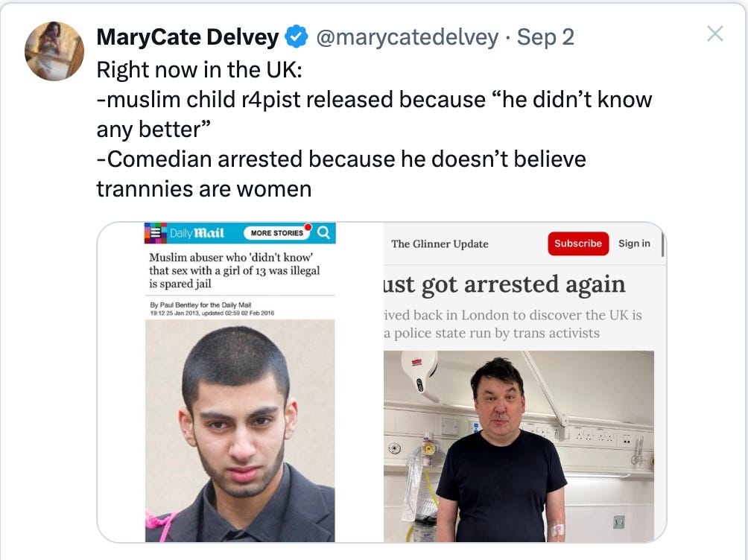This screenshot has height=560, width=748.
Task: Open the right hospital room photo
Action: [x=519, y=446]
